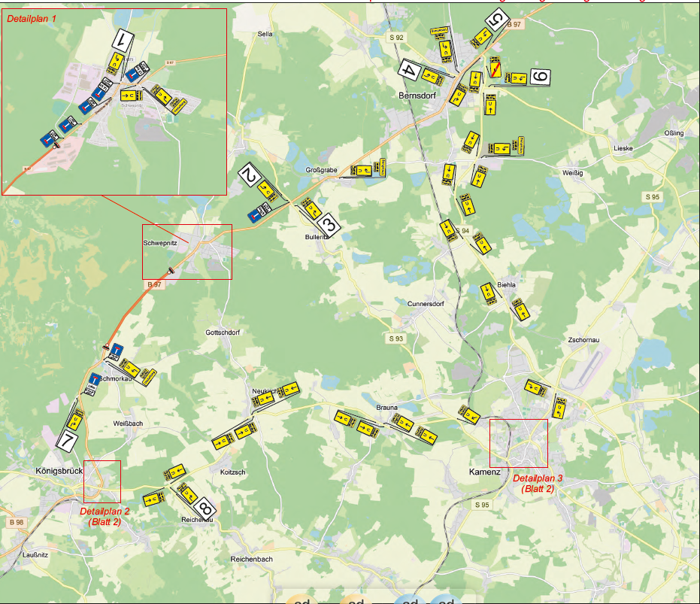Click the Königsbrück town label

(x=57, y=472)
